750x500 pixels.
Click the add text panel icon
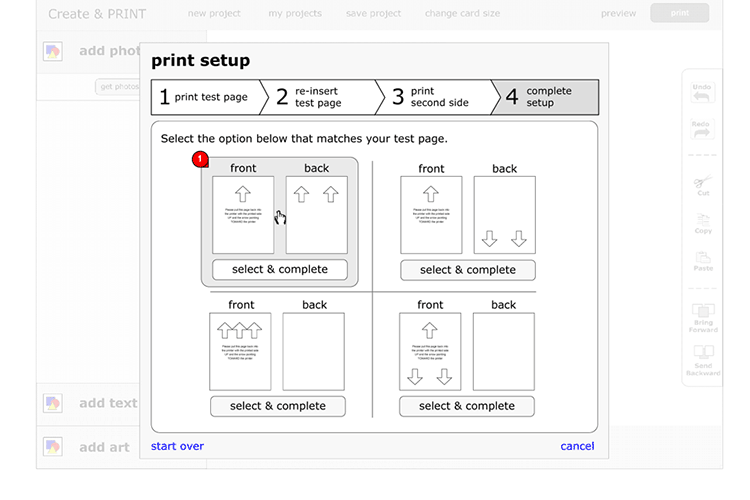coord(53,403)
